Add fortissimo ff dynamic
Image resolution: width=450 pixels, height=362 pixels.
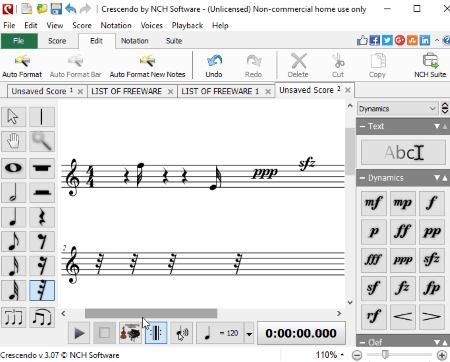403,232
